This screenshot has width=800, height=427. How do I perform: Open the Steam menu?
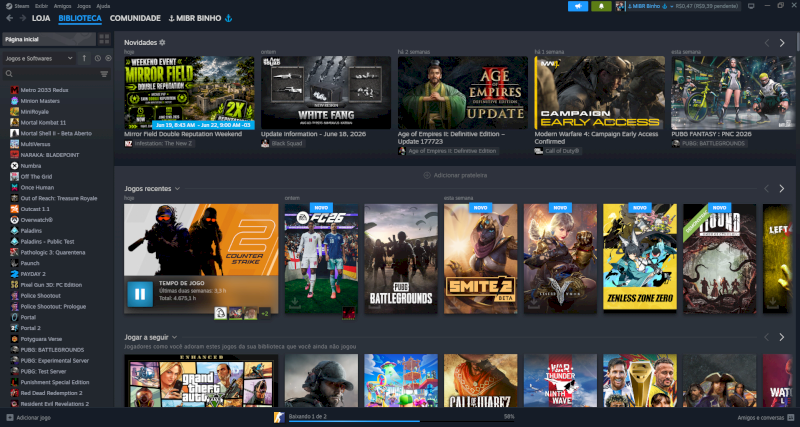click(x=18, y=6)
